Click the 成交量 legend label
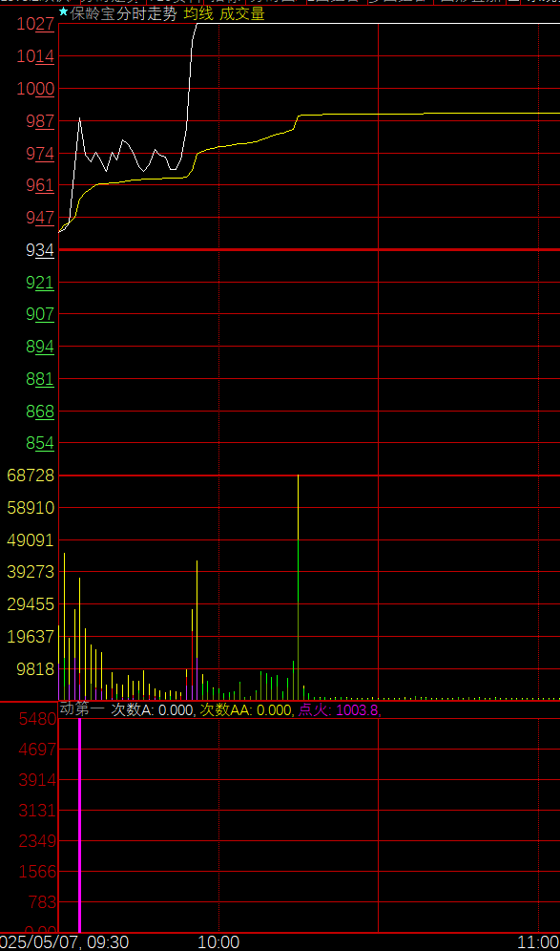The width and height of the screenshot is (560, 951). [242, 14]
